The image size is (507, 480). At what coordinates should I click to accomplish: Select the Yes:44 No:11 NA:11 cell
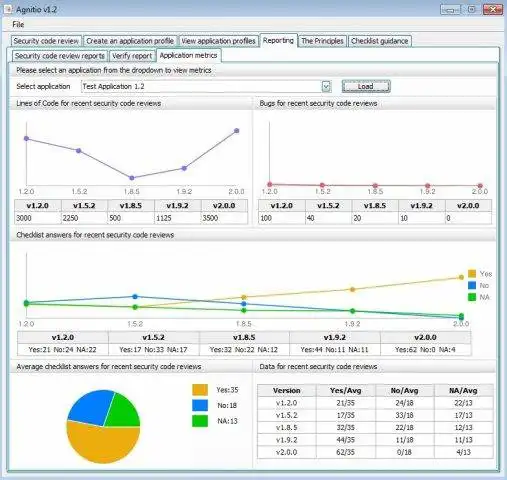click(x=335, y=350)
